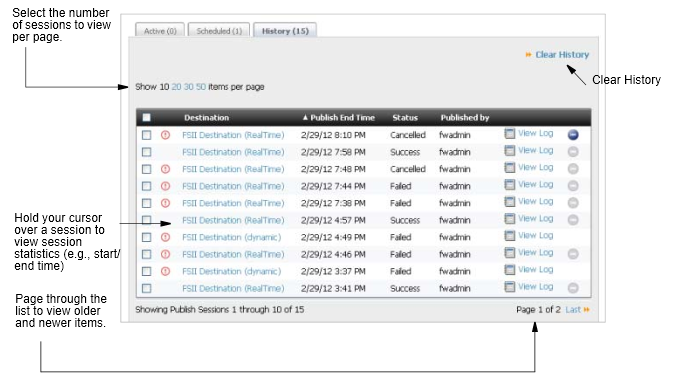674x384 pixels.
Task: Check the box for the 8:10 PM session
Action: (147, 135)
